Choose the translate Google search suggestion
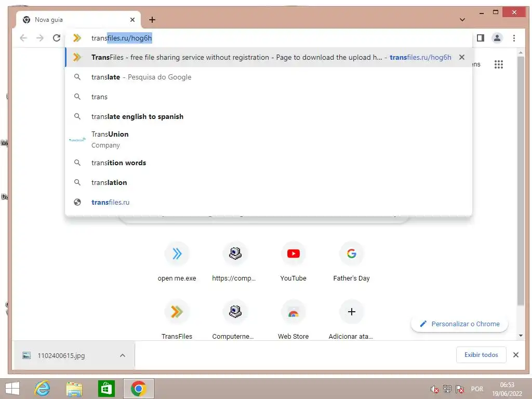The width and height of the screenshot is (532, 399). click(x=268, y=77)
